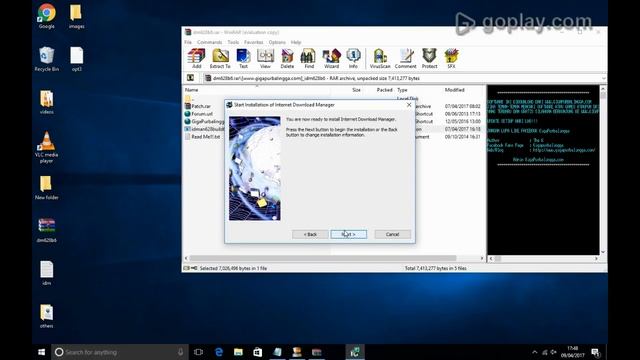Open the images folder on desktop
640x360 pixels.
[76, 16]
